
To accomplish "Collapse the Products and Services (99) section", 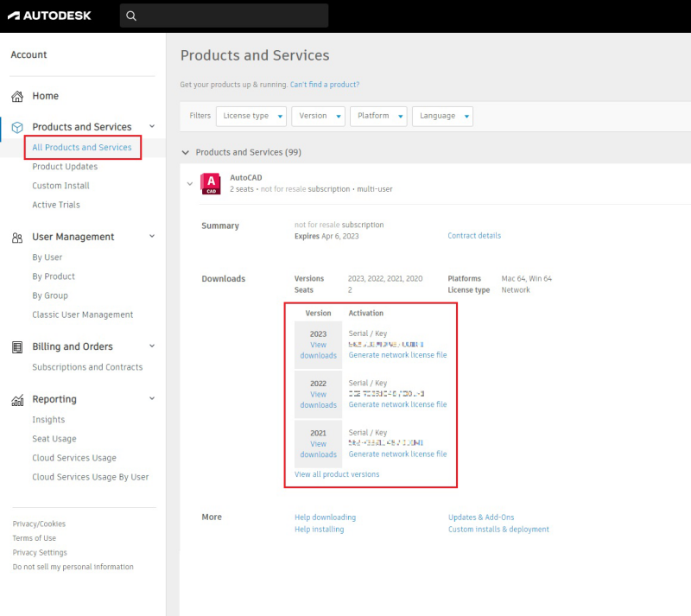I will tap(186, 153).
